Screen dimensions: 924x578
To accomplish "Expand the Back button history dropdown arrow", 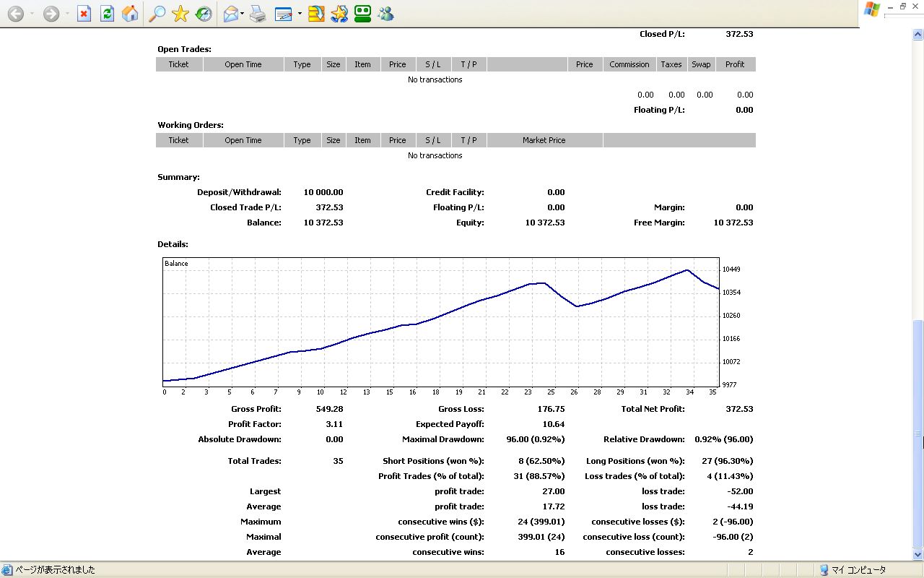I will (32, 14).
